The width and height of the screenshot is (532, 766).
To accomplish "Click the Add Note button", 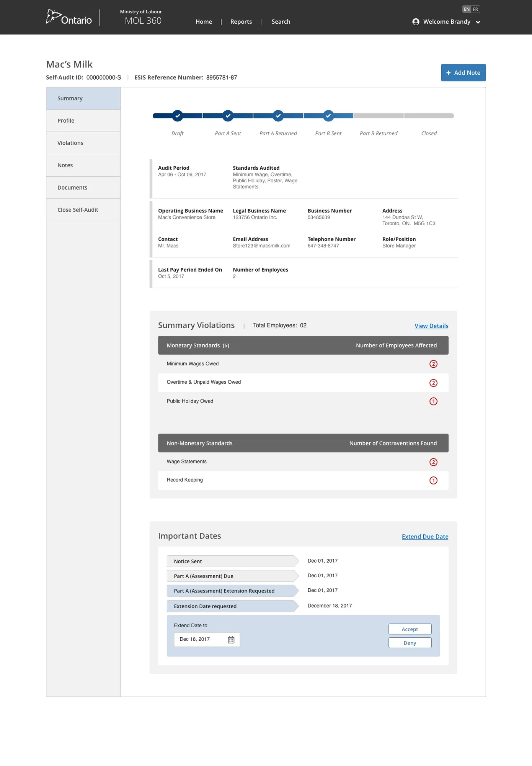I will [463, 73].
